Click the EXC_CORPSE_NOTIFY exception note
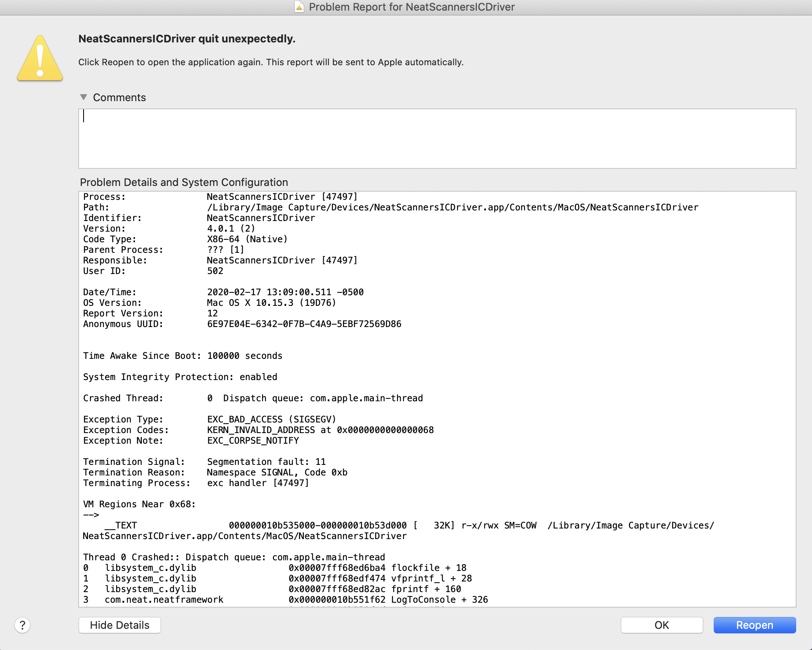 click(253, 440)
